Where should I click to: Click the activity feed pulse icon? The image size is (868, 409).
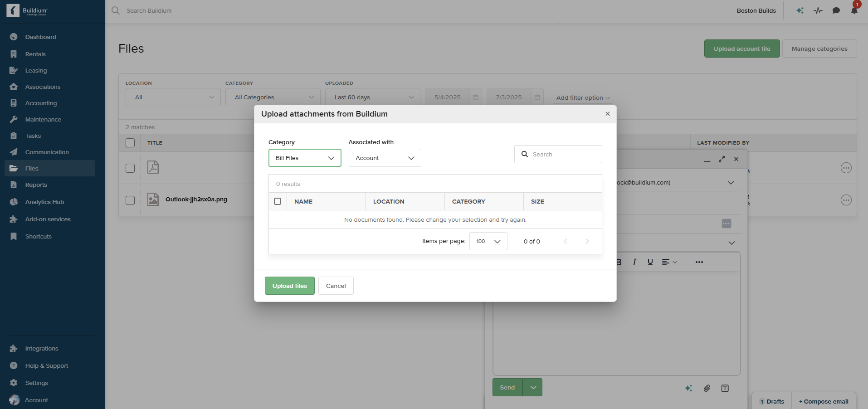click(818, 10)
